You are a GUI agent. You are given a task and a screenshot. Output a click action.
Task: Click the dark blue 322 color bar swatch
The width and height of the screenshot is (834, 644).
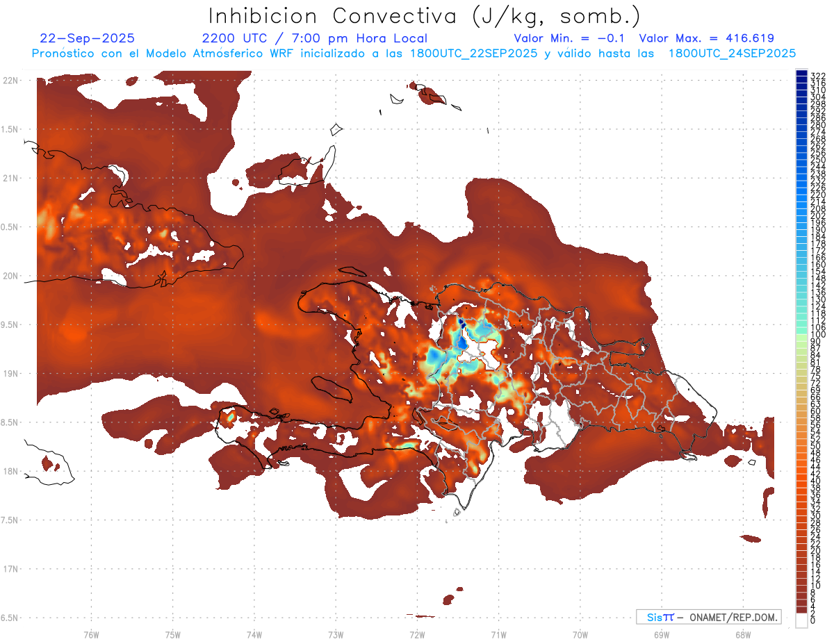click(801, 74)
